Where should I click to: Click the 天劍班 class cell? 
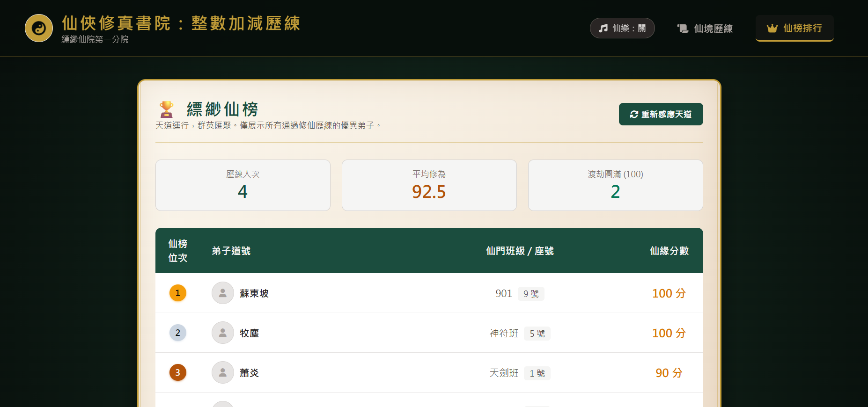click(x=504, y=373)
